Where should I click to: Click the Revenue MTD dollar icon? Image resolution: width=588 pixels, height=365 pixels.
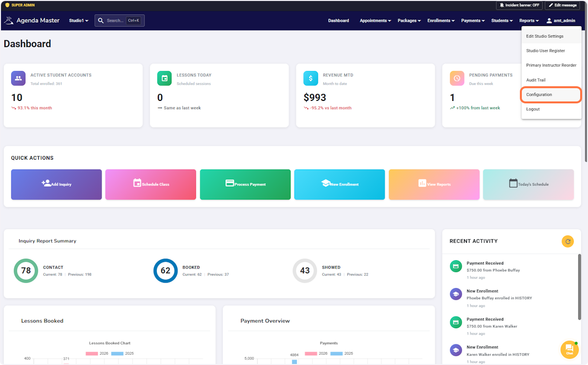pos(311,78)
